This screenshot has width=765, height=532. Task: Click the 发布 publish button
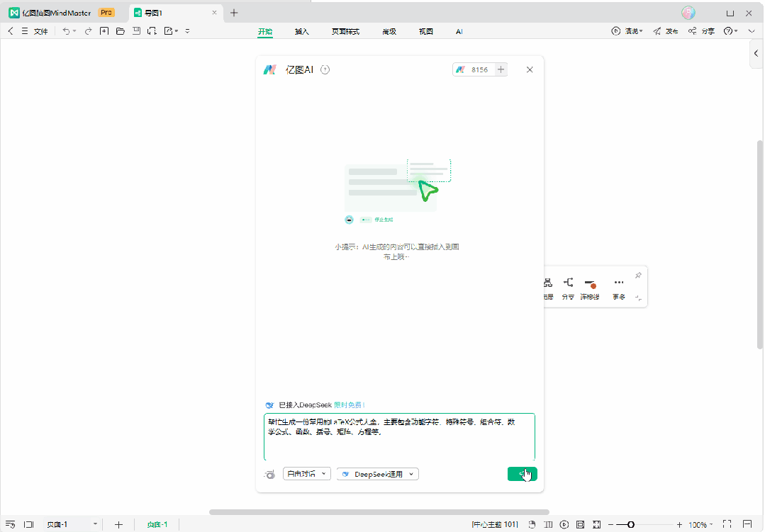point(666,31)
